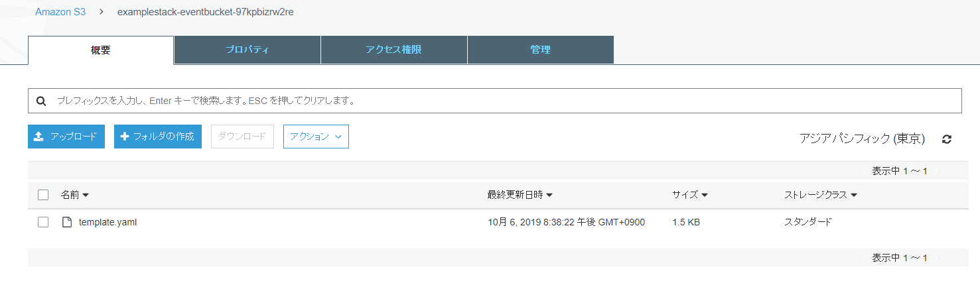
Task: Click the refresh icon next to the region name
Action: point(947,139)
